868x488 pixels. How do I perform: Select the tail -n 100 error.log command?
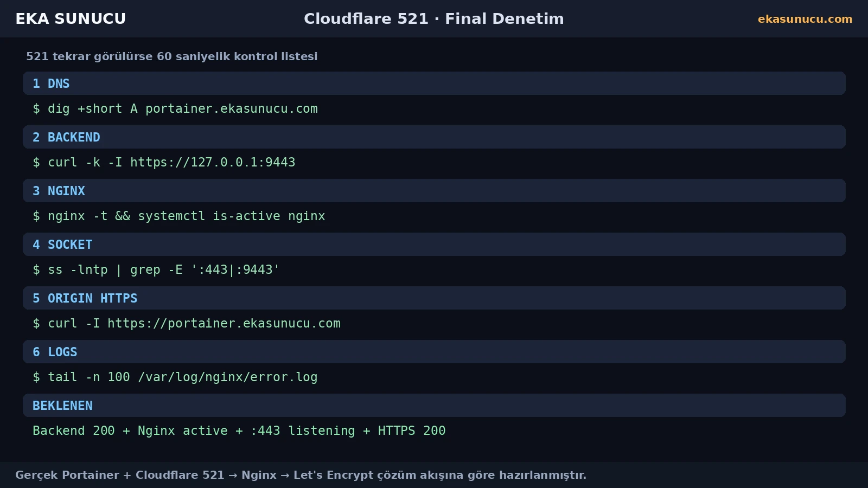(x=175, y=377)
